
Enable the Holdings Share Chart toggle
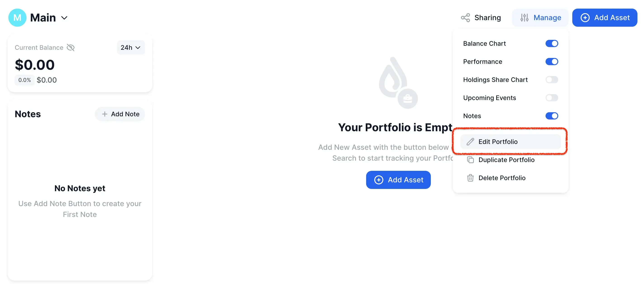click(552, 79)
